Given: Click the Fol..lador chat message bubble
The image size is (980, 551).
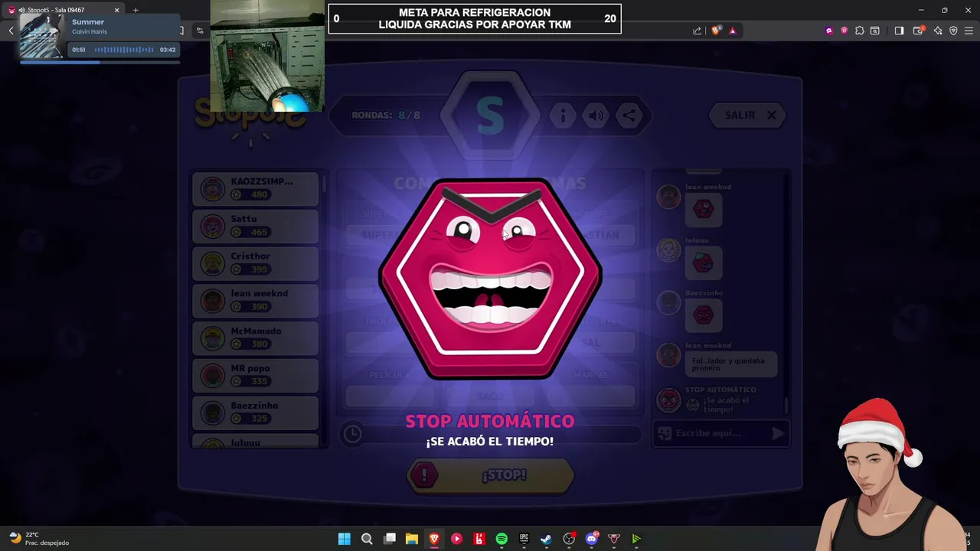Looking at the screenshot, I should pos(731,364).
